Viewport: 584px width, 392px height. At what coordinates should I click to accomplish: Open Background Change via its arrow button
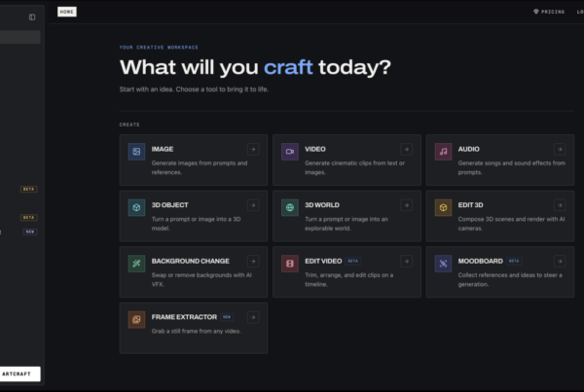253,262
